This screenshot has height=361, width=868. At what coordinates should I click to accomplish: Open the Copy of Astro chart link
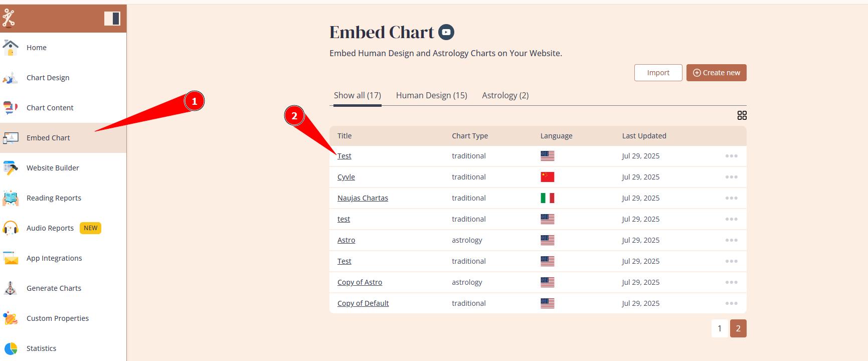(x=360, y=282)
